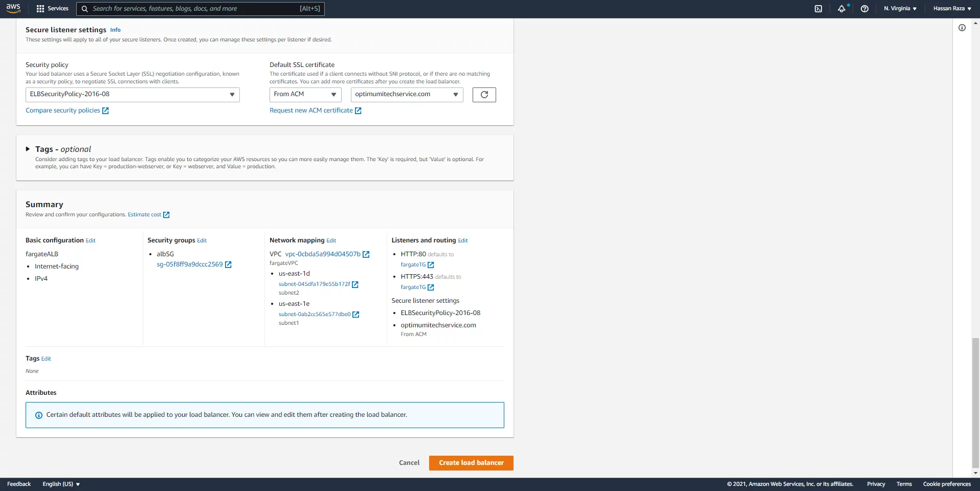Open the Services grid menu
The height and width of the screenshot is (491, 980).
pos(40,9)
